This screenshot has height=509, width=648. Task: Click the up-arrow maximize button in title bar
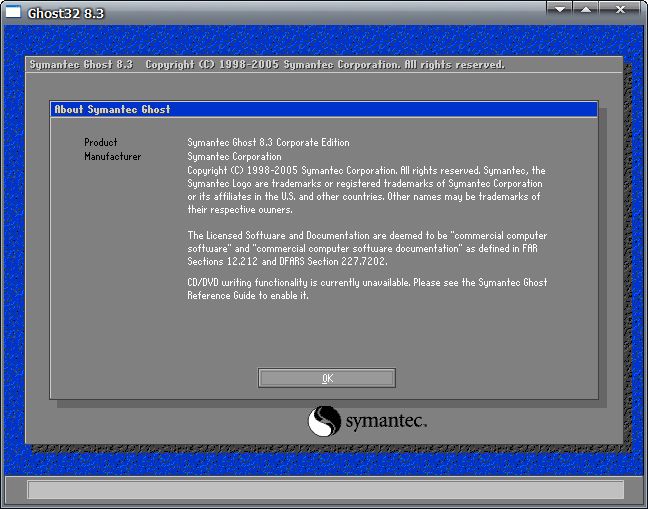point(587,9)
